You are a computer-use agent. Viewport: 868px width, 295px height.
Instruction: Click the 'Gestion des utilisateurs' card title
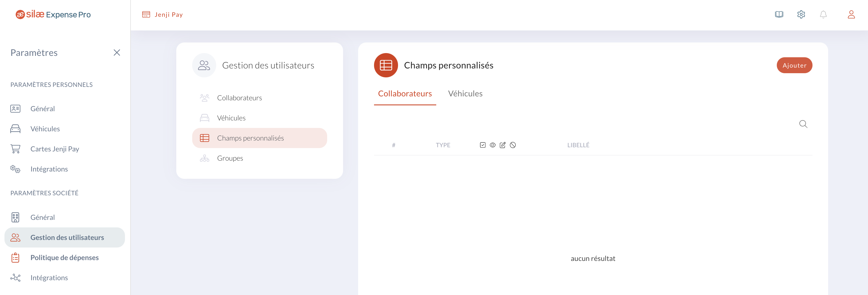click(268, 65)
